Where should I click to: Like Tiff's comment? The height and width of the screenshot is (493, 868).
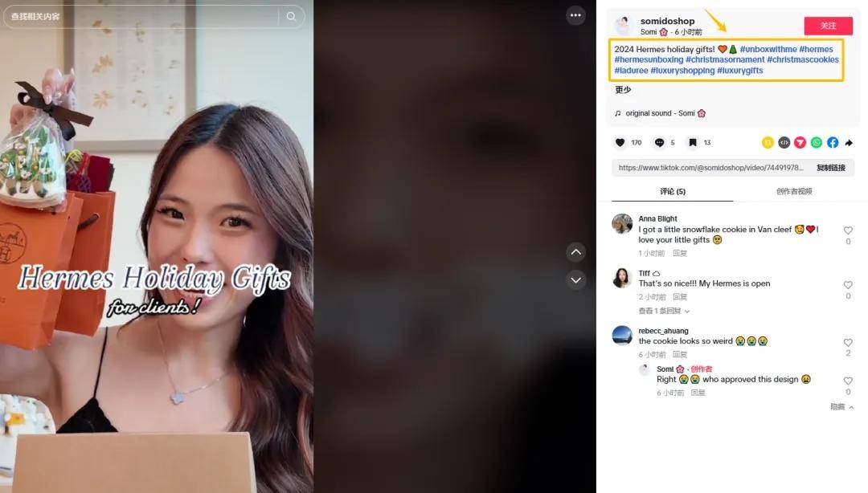[848, 285]
